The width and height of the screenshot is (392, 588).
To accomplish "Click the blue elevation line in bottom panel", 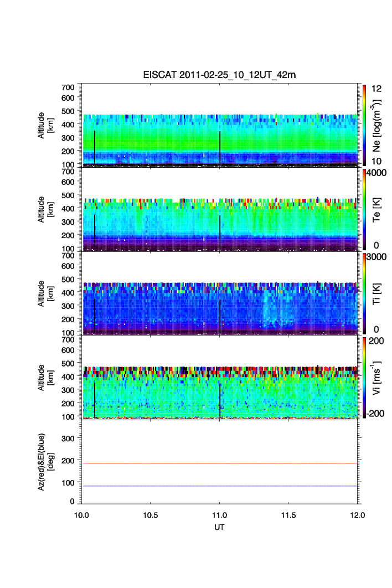I will (219, 486).
